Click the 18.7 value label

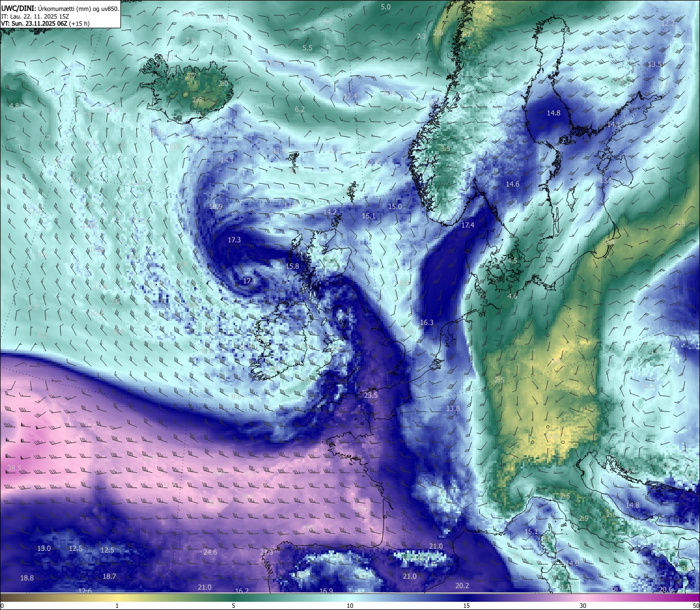click(x=109, y=576)
